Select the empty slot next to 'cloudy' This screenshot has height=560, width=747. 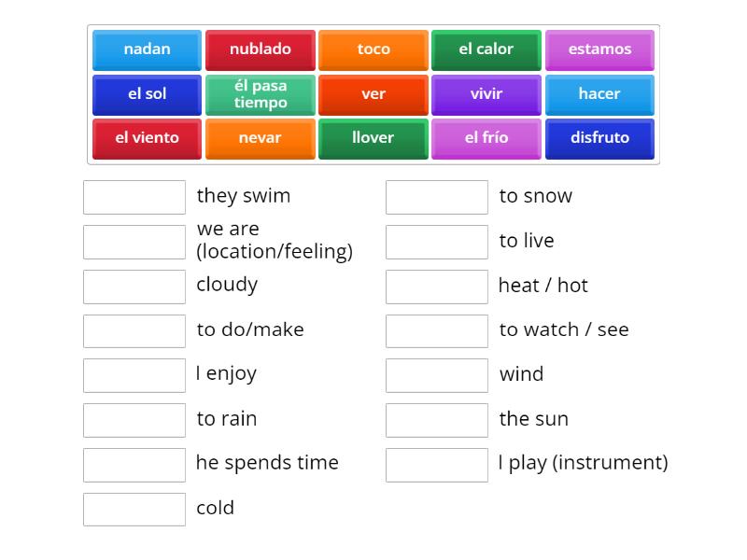134,287
